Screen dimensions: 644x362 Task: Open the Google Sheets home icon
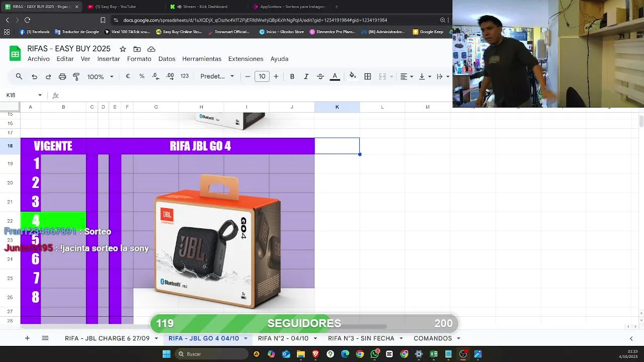(15, 53)
